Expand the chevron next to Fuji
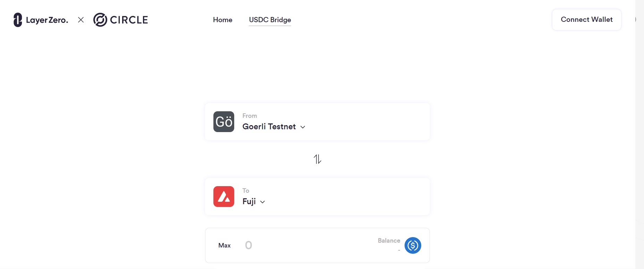The height and width of the screenshot is (269, 644). pyautogui.click(x=263, y=202)
